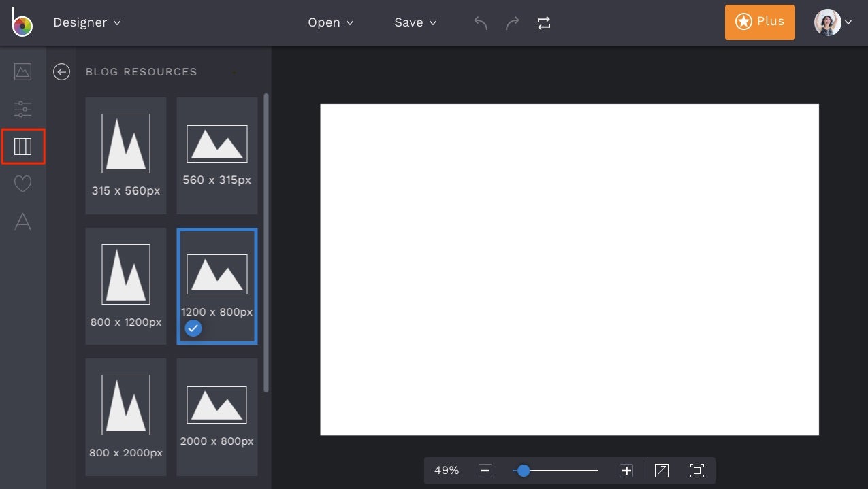This screenshot has width=868, height=489.
Task: Open the account profile dropdown
Action: point(832,22)
